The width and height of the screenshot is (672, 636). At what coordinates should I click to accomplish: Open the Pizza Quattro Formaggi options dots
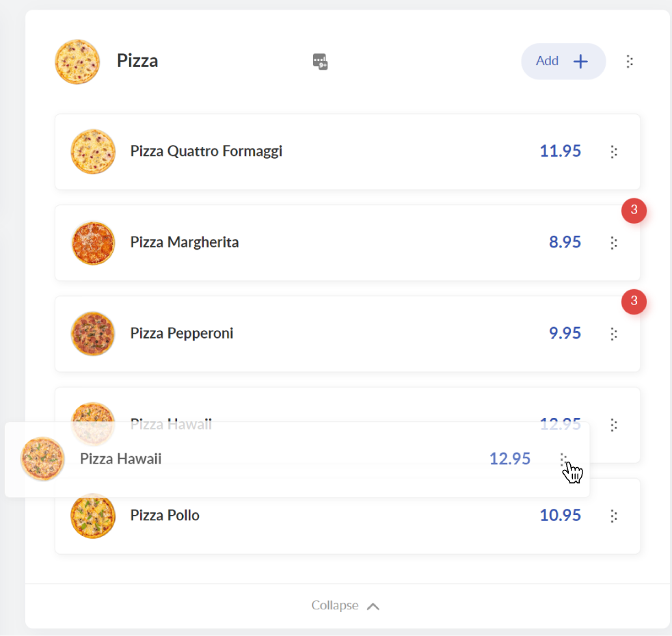tap(614, 152)
